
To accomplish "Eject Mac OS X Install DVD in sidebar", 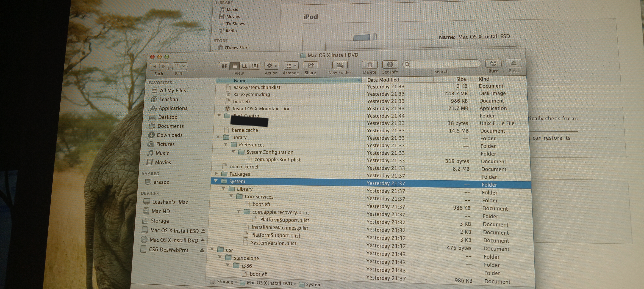I will tap(203, 240).
